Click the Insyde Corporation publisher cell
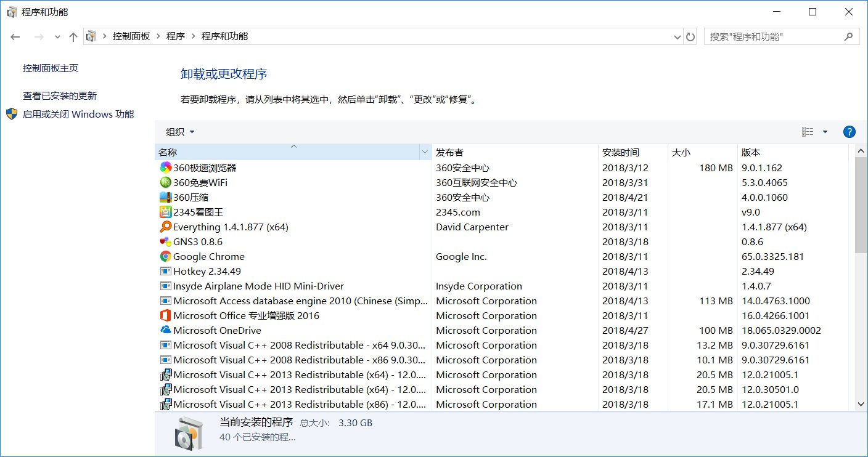Viewport: 868px width, 457px height. point(479,286)
